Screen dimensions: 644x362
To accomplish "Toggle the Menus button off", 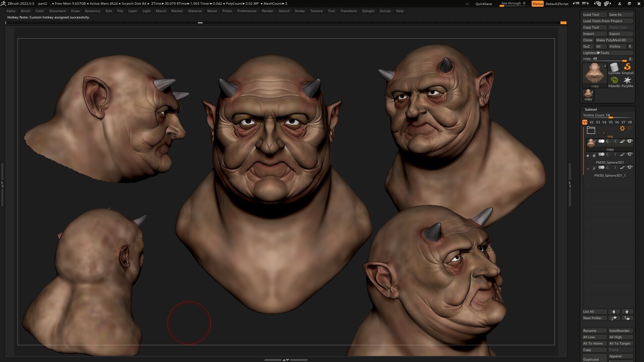I will click(537, 4).
